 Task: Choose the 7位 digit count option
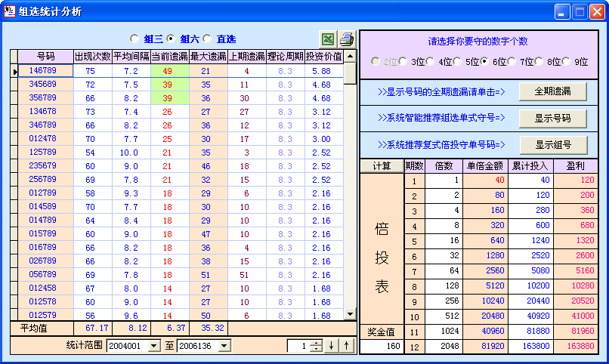click(x=512, y=61)
